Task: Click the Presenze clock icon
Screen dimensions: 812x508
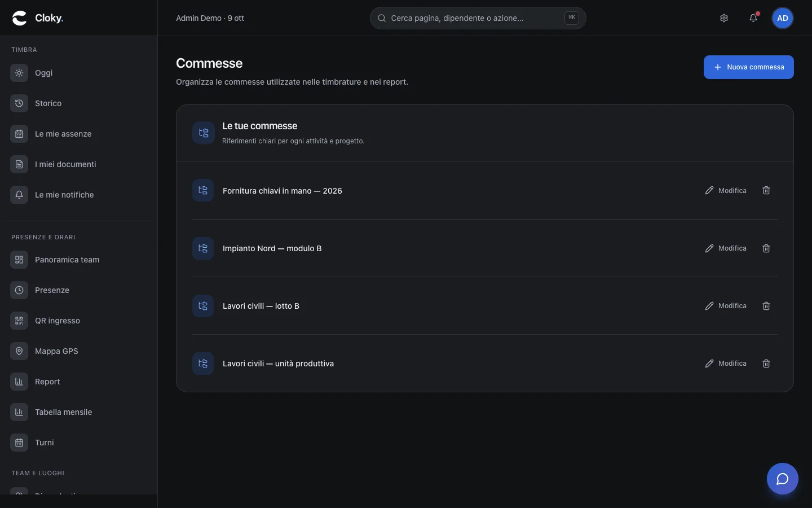Action: point(19,290)
